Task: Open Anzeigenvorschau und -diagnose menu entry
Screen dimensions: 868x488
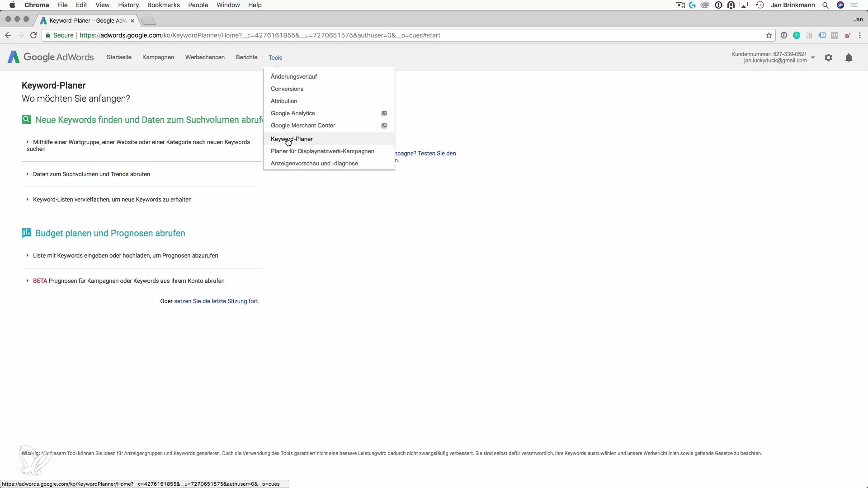Action: (x=329, y=163)
